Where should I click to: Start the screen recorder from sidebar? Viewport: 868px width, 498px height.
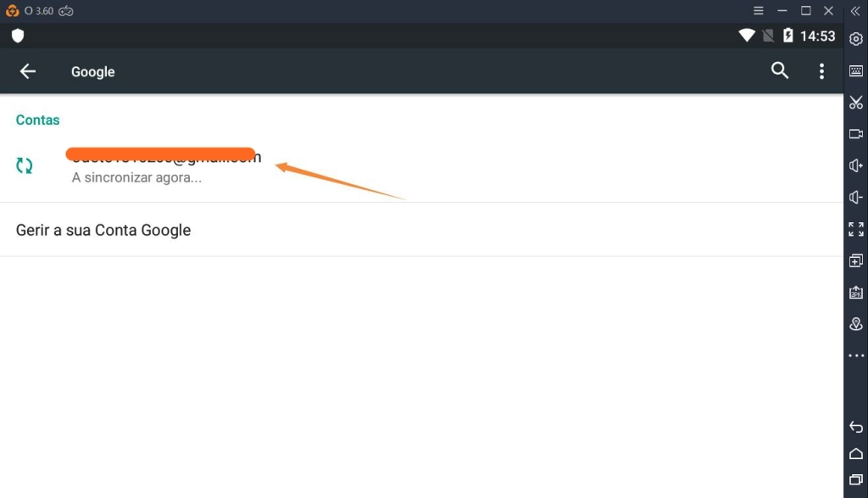[x=856, y=134]
